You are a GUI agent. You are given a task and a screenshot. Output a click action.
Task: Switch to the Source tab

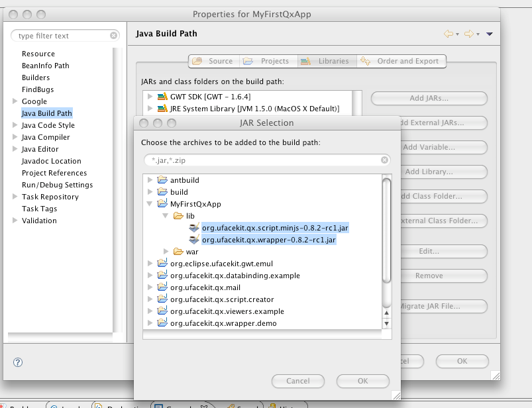[214, 61]
